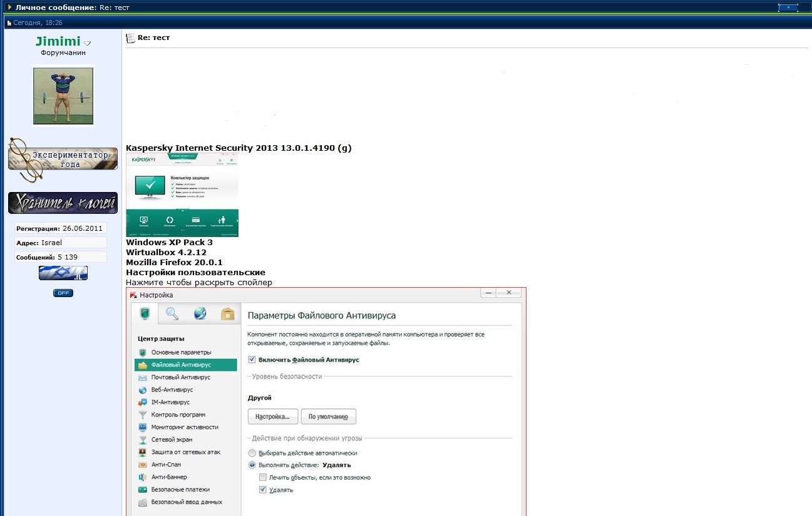Image resolution: width=812 pixels, height=516 pixels.
Task: Click the IM-Антивирус chat icon
Action: coord(142,403)
